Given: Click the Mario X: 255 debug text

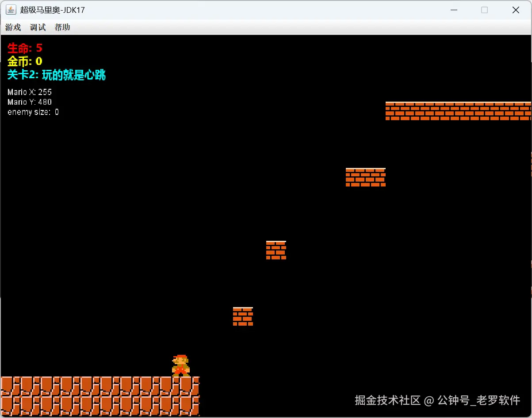Looking at the screenshot, I should (x=30, y=92).
